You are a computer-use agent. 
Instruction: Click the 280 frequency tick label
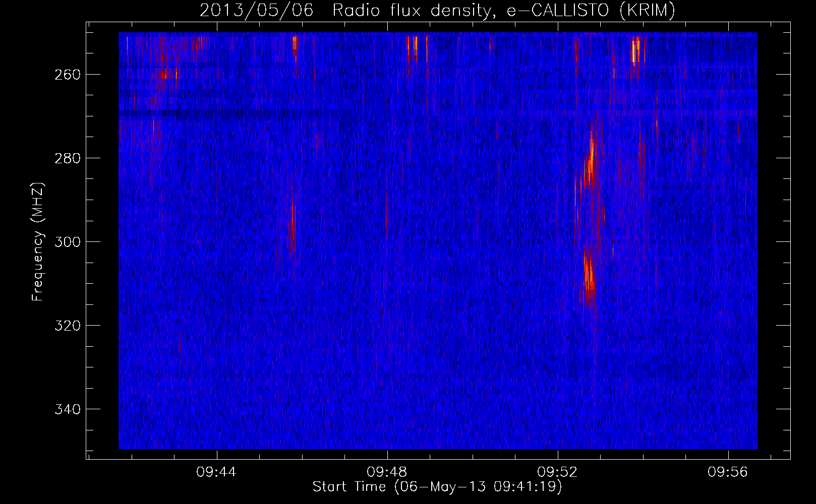coord(68,158)
